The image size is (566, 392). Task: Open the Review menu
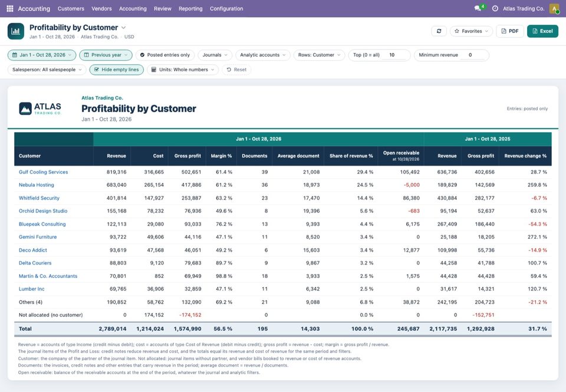click(x=163, y=9)
